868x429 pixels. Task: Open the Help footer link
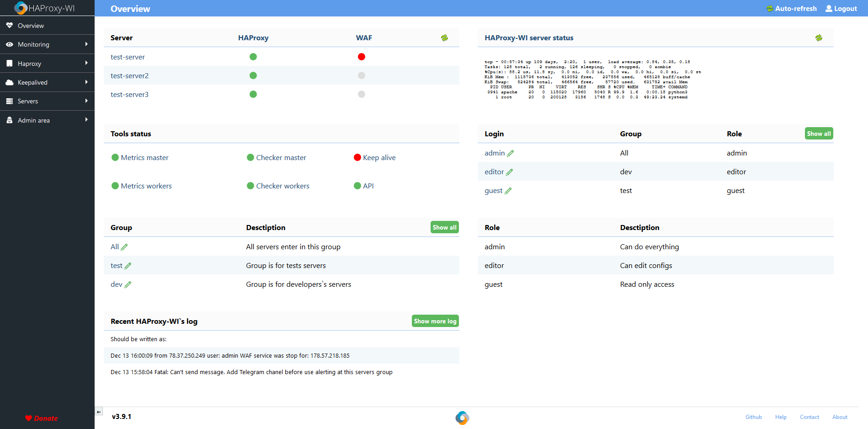coord(781,417)
